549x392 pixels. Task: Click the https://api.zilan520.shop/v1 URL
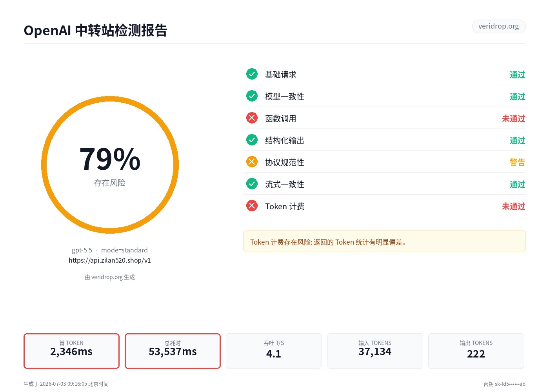click(x=110, y=260)
